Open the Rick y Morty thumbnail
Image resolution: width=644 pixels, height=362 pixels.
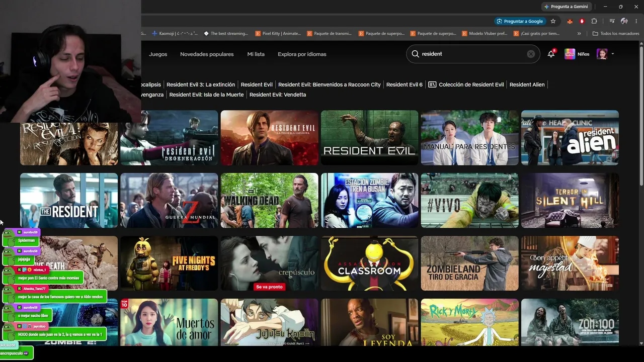[469, 322]
